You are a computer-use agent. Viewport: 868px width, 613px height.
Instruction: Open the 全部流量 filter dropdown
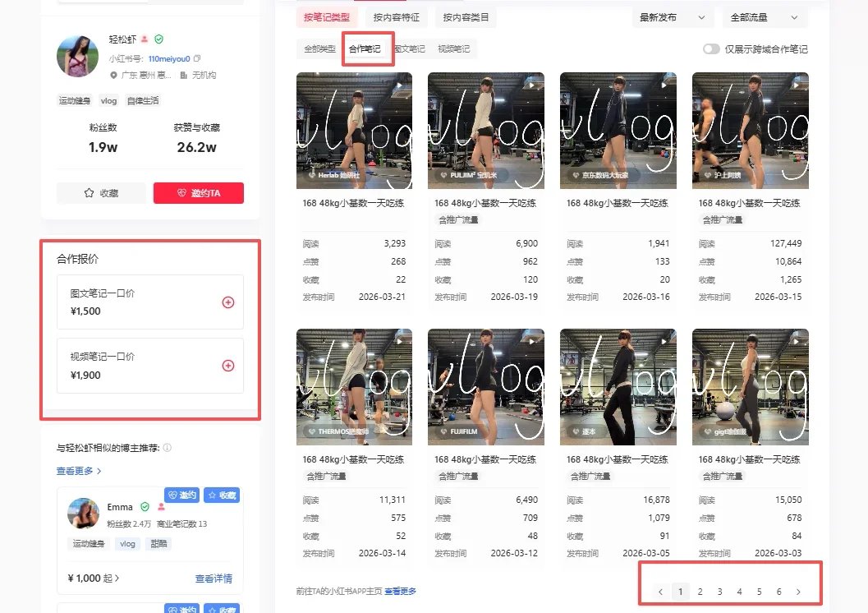coord(765,18)
